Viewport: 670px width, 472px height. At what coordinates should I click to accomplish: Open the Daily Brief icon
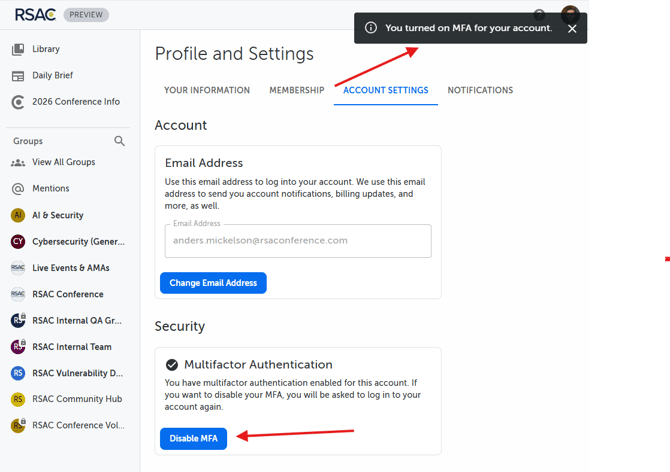(x=18, y=76)
